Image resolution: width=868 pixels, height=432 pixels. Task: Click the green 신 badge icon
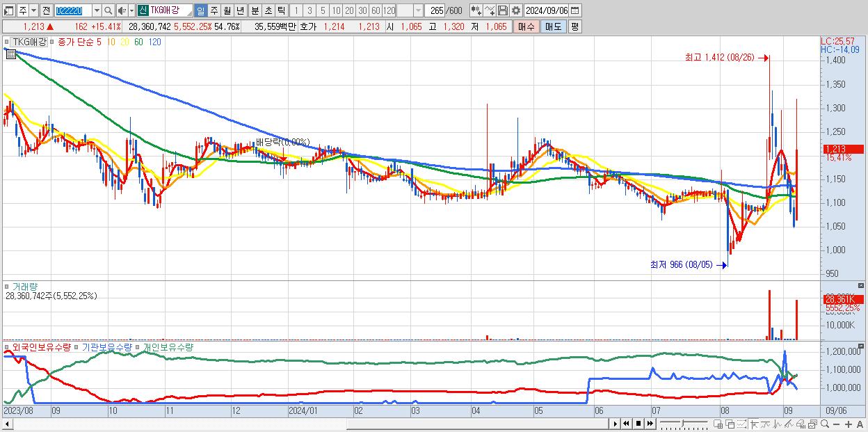pos(142,10)
